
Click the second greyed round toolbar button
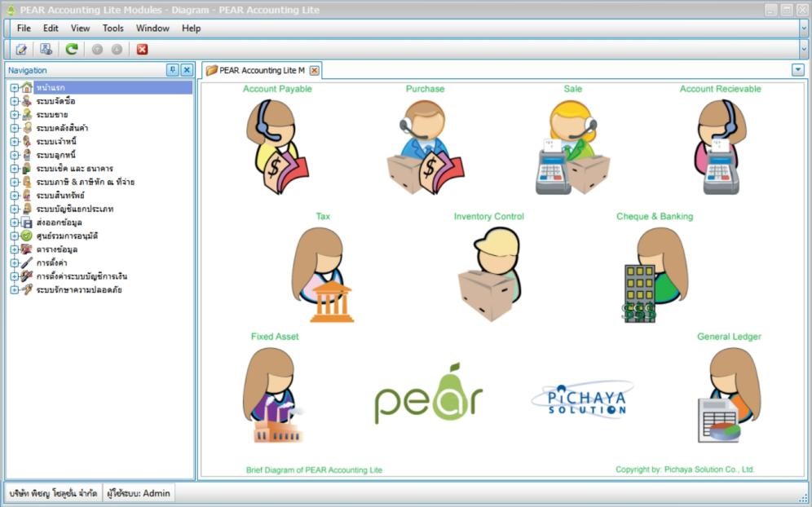pyautogui.click(x=117, y=49)
